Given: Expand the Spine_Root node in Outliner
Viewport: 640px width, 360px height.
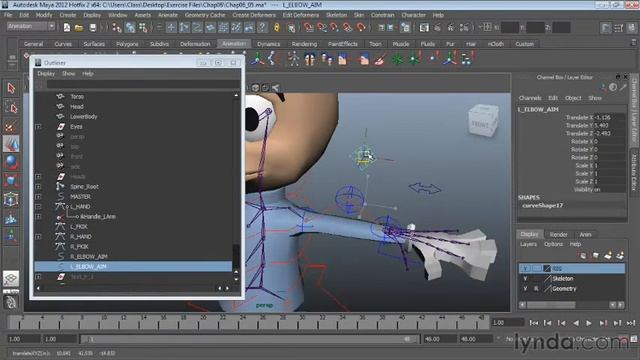Looking at the screenshot, I should 38,187.
